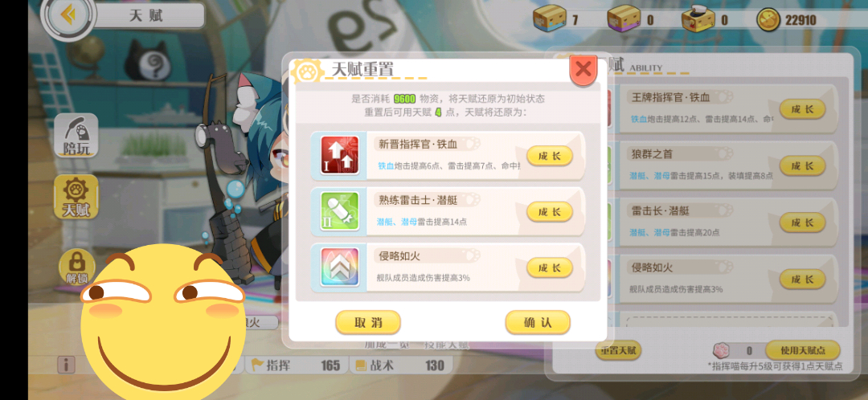This screenshot has height=400, width=868.
Task: Click 成长 button for 狼群之首
Action: [802, 165]
